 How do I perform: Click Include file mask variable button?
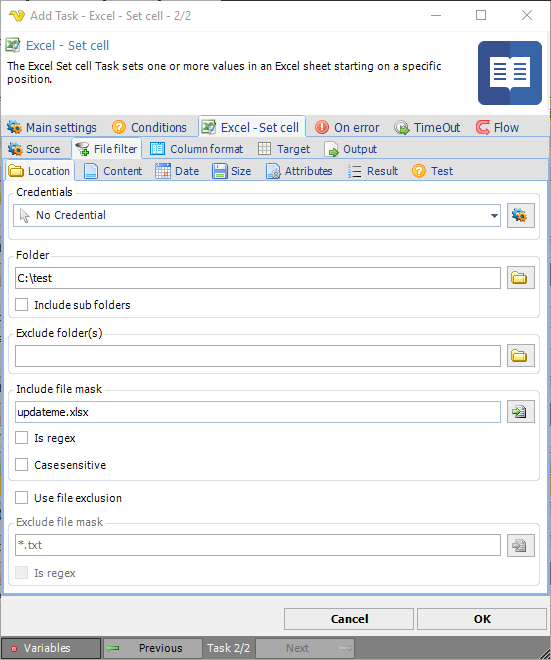(x=521, y=412)
